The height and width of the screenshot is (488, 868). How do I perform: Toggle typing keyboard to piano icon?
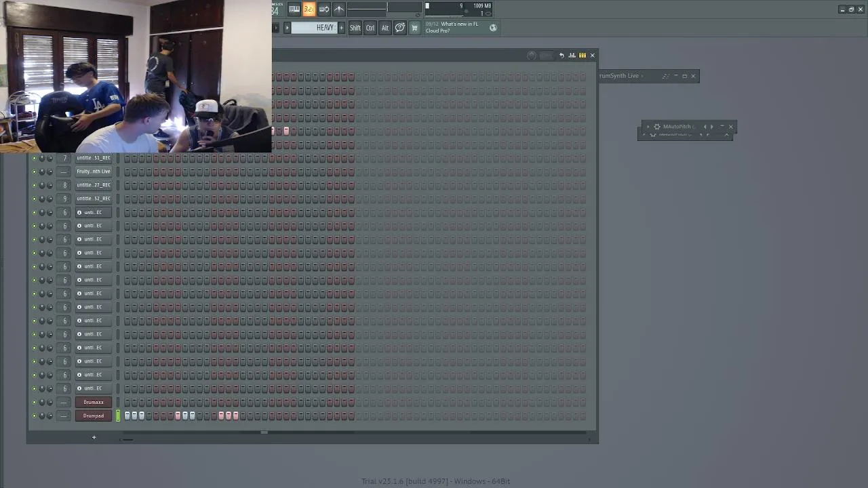click(294, 9)
